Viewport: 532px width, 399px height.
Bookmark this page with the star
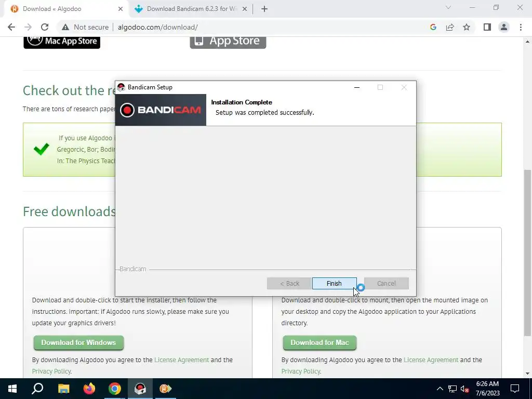click(467, 27)
